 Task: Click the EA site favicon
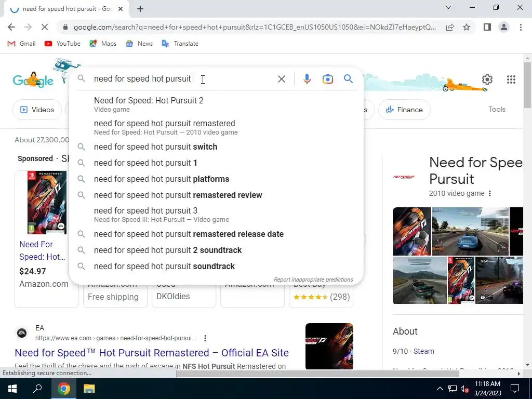coord(22,333)
